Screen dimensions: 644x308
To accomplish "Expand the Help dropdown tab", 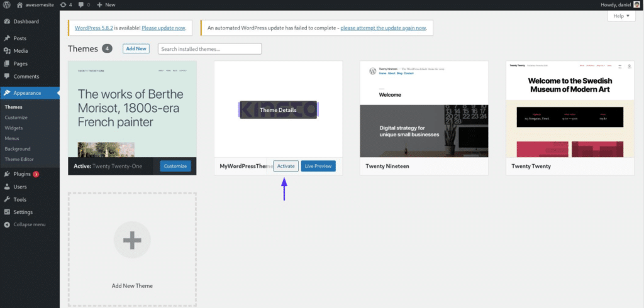I will click(x=621, y=16).
